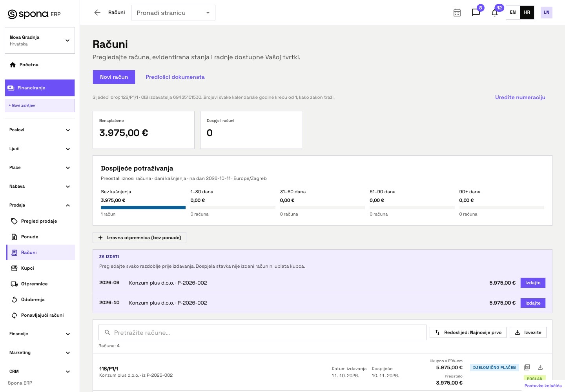Expand the Poslovi sidebar section

(x=40, y=130)
